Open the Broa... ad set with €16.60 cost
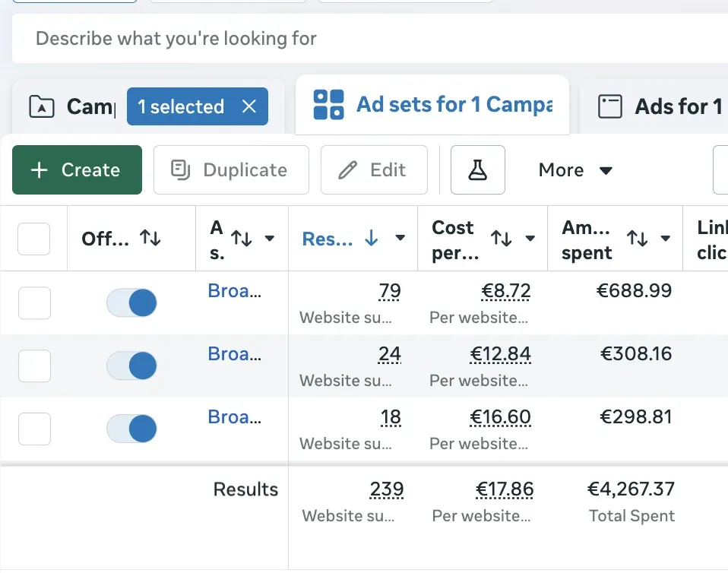The image size is (728, 573). [x=235, y=417]
